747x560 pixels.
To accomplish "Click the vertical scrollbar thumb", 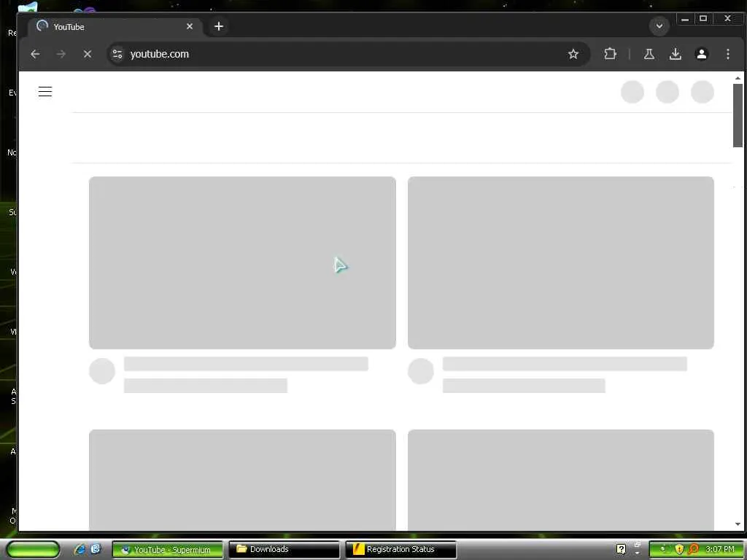I will [738, 115].
